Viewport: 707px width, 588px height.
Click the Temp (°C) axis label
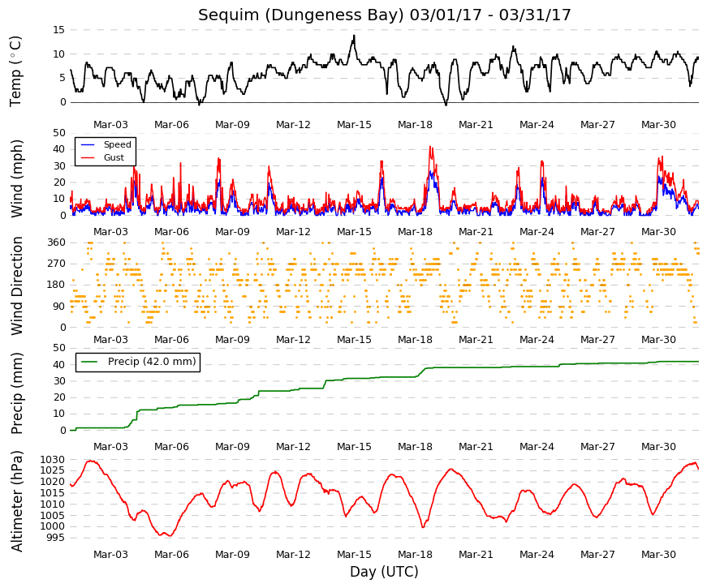point(15,71)
